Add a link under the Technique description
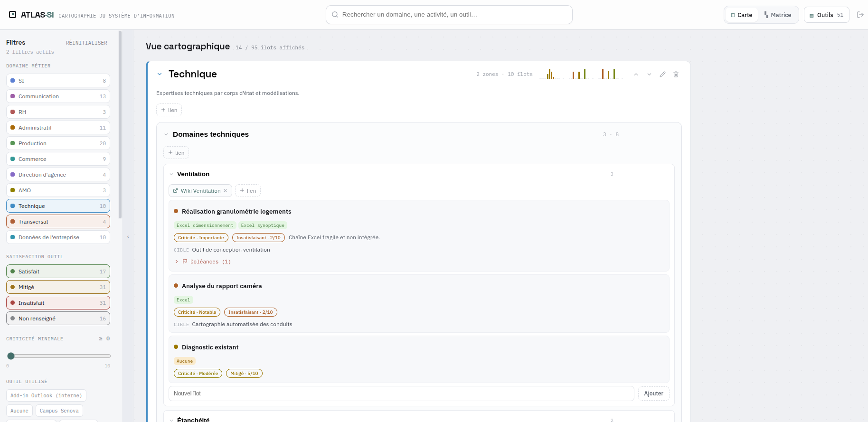 click(169, 110)
